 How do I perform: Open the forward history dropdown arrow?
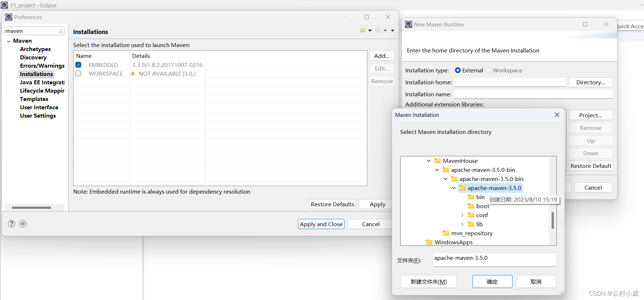[385, 30]
